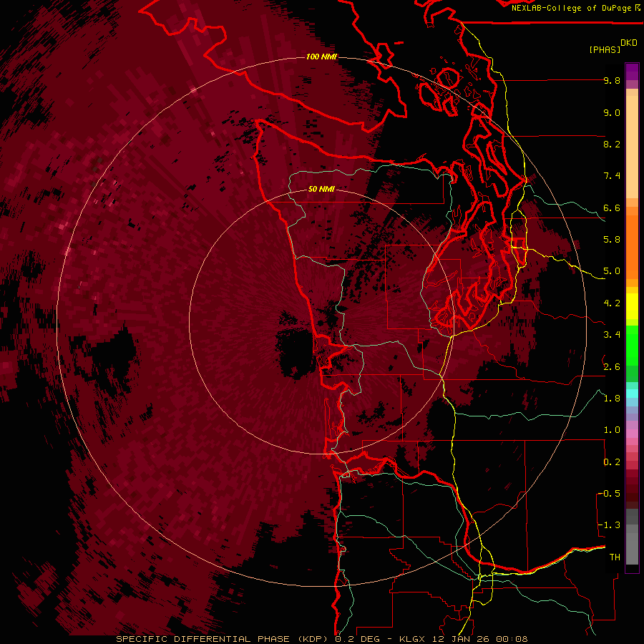The height and width of the screenshot is (644, 644).
Task: Click the 4.2 legend value
Action: tap(612, 303)
